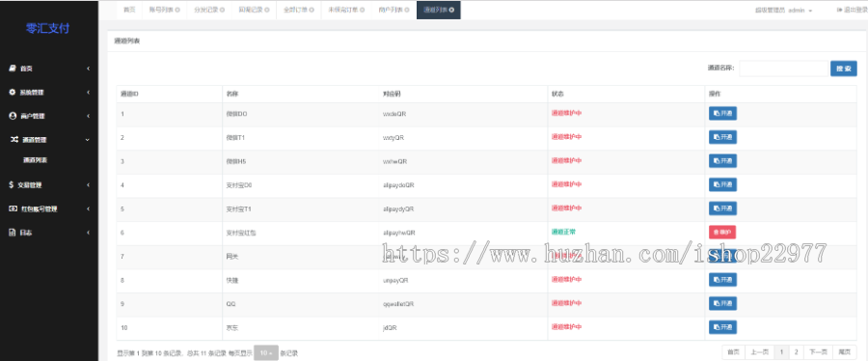This screenshot has width=868, height=361.
Task: Go to 上一页 previous page
Action: 759,352
